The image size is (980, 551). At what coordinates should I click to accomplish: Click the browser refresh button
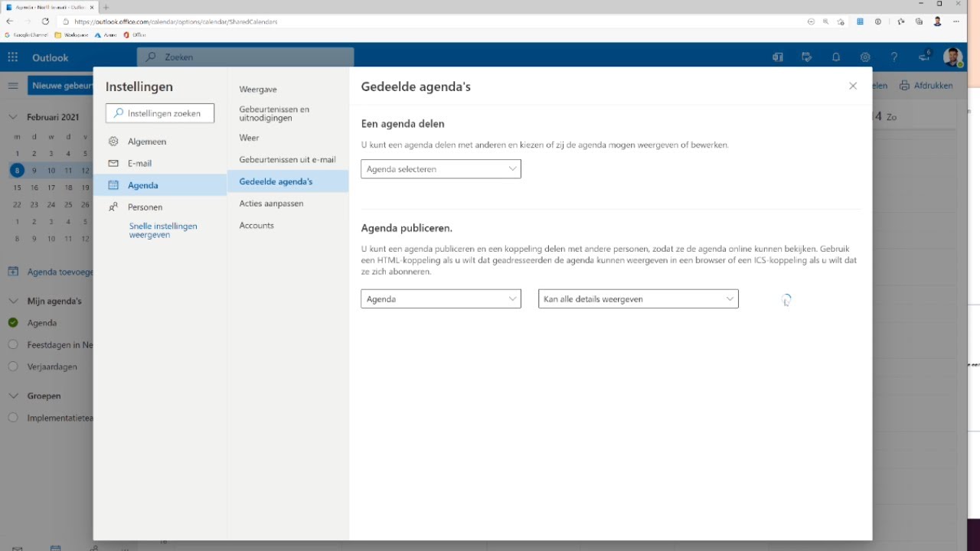[45, 21]
